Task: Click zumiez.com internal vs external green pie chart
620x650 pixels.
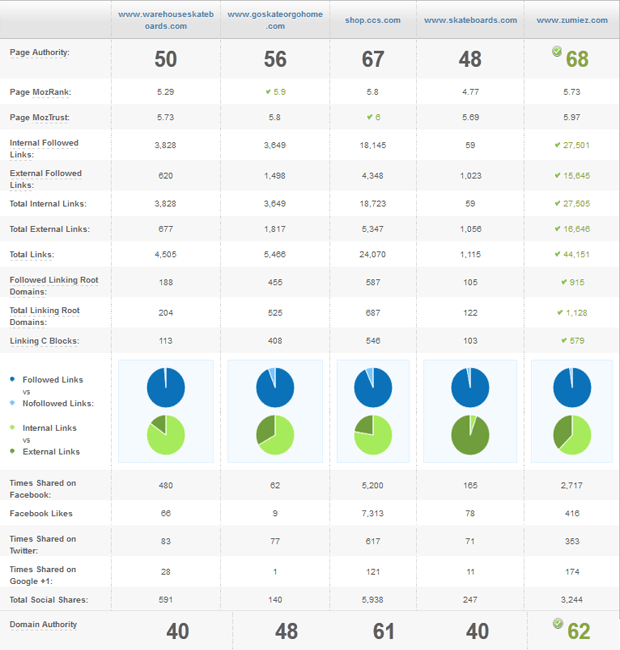Action: [x=572, y=435]
